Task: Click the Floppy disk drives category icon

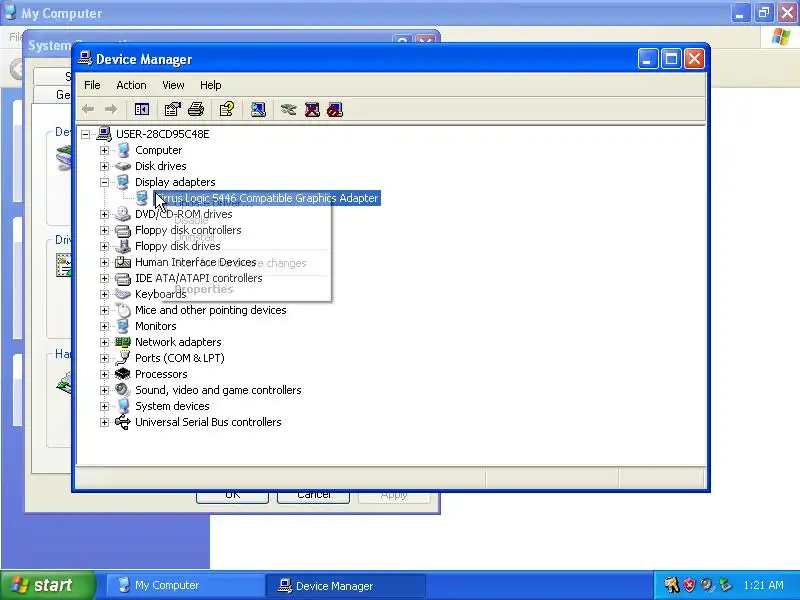Action: click(x=123, y=246)
